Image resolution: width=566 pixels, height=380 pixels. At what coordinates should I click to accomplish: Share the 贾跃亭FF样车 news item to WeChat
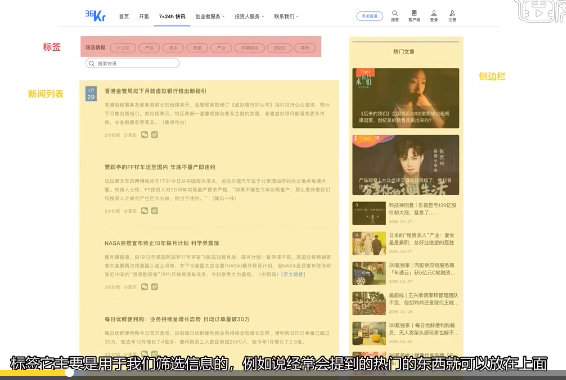144,211
